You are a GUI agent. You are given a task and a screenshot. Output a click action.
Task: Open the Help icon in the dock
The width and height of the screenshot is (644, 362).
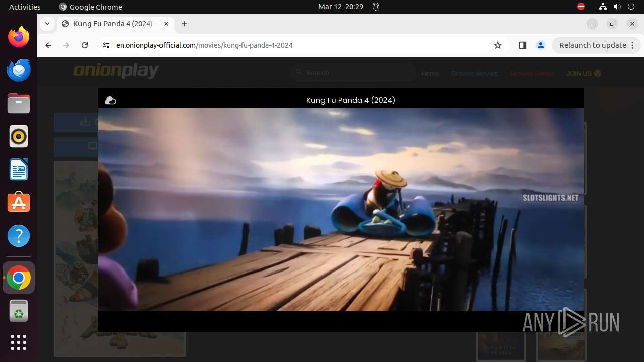coord(19,236)
